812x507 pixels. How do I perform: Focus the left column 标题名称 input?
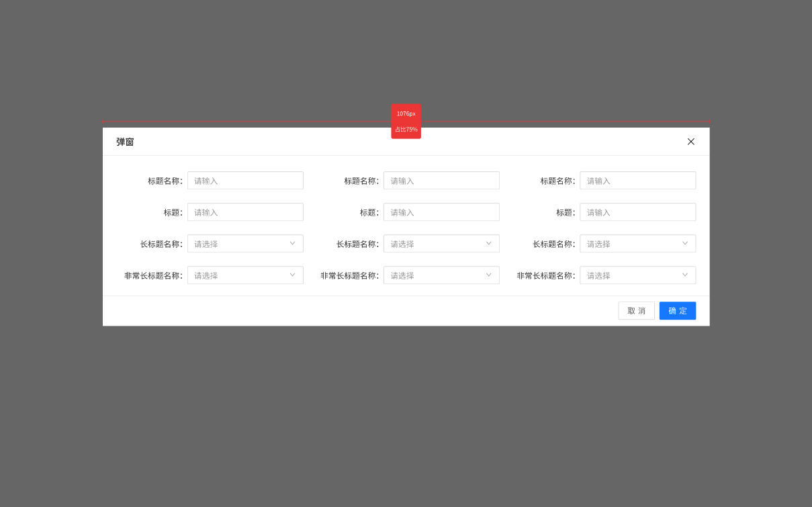point(245,181)
